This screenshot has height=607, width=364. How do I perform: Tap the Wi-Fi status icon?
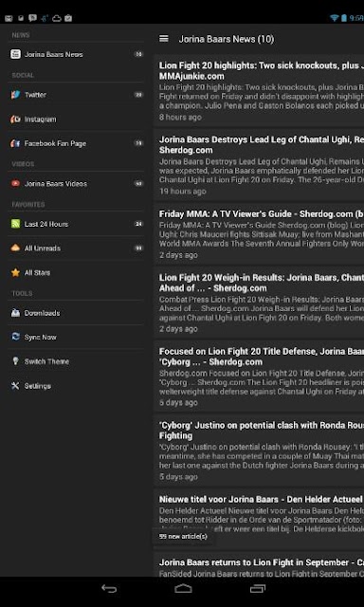335,18
